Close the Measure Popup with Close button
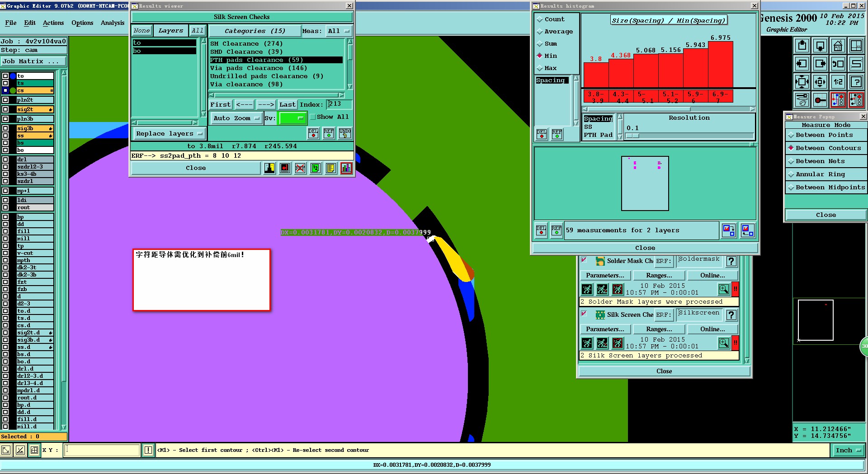This screenshot has height=474, width=868. point(826,215)
